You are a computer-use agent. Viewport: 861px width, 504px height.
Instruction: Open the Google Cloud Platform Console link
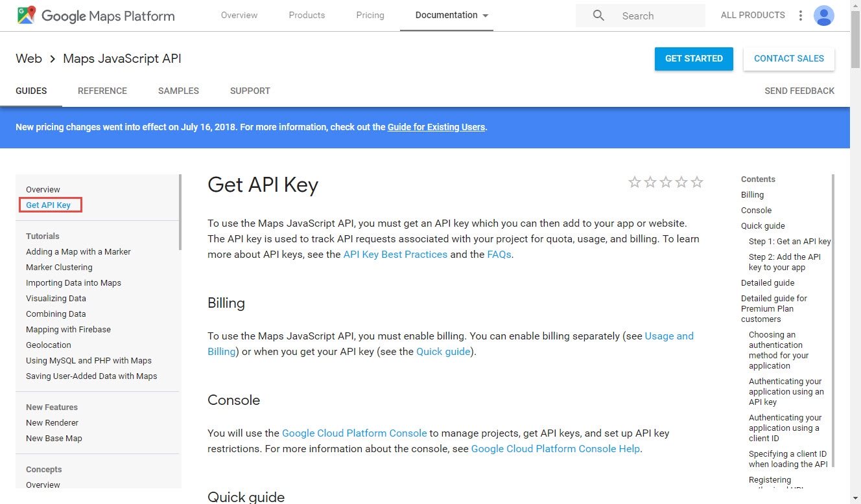point(354,433)
